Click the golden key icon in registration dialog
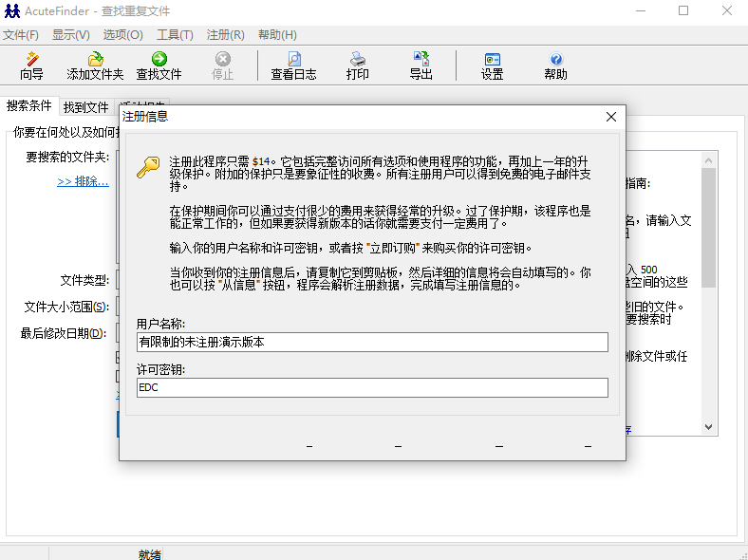The height and width of the screenshot is (560, 748). coord(148,167)
